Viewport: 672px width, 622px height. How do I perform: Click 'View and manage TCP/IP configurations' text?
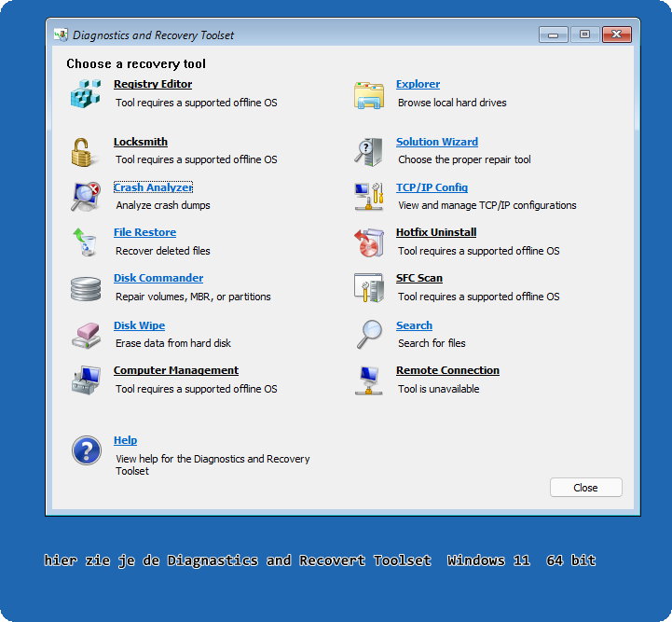click(487, 205)
